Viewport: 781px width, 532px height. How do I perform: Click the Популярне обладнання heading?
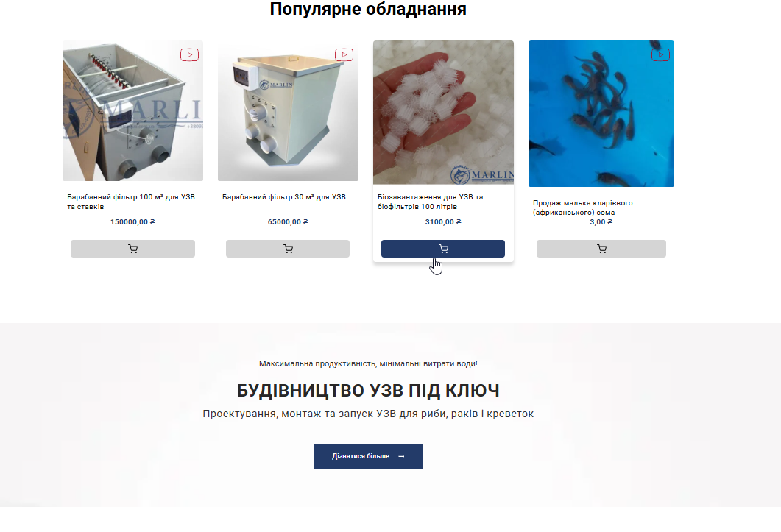click(368, 9)
